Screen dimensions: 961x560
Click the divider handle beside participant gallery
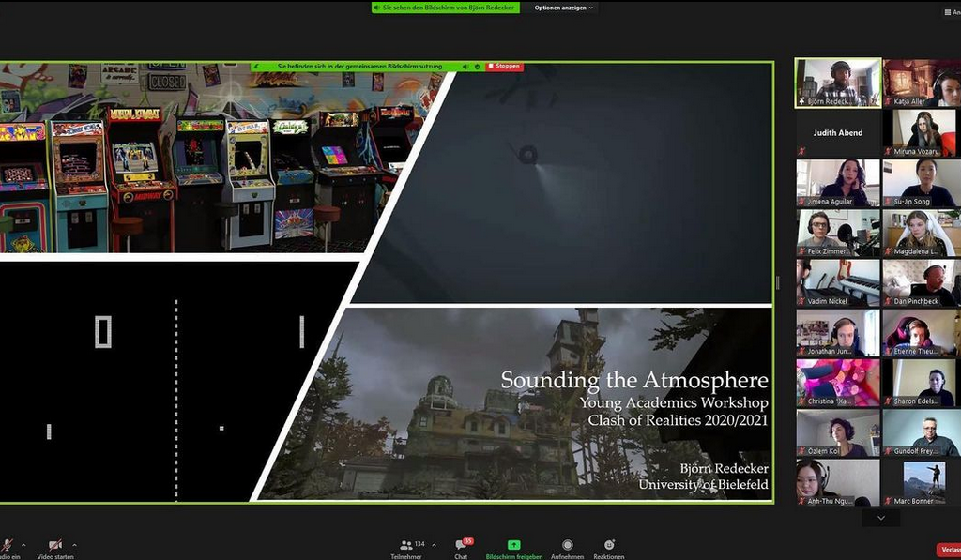(778, 282)
